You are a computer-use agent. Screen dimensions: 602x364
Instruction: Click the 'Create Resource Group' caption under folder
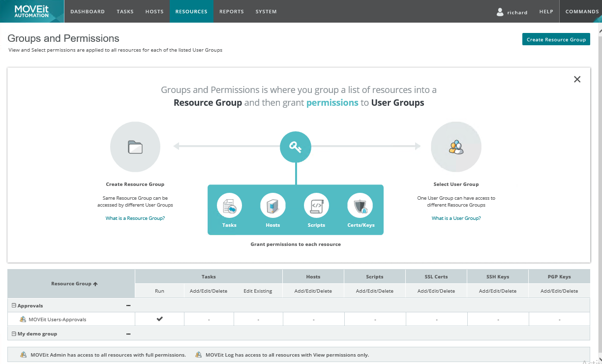[x=135, y=184]
